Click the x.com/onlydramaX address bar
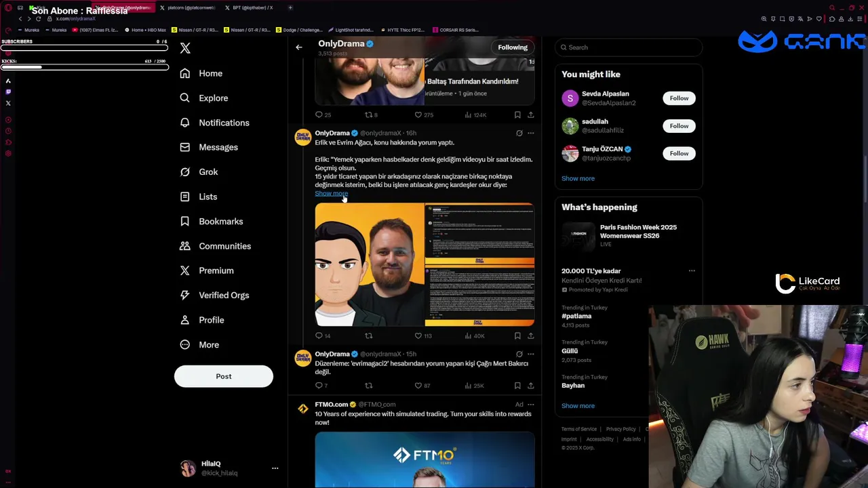The image size is (868, 488). [75, 19]
